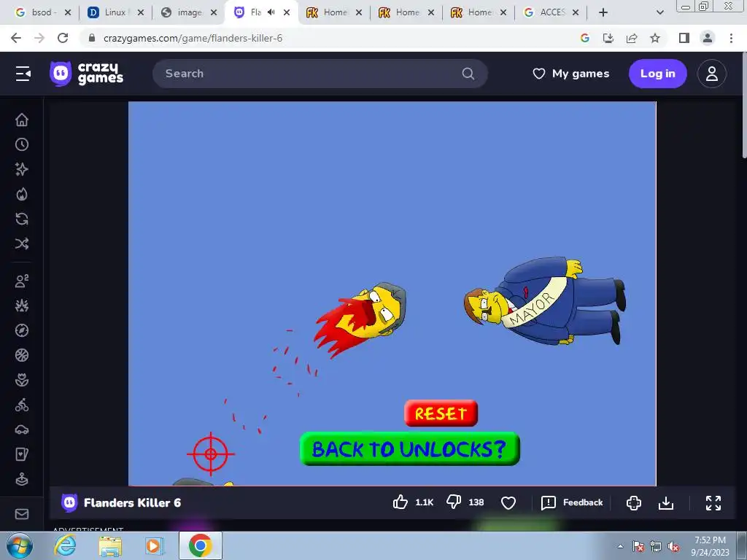The width and height of the screenshot is (747, 560).
Task: Open Bike games icon in sidebar
Action: click(22, 405)
